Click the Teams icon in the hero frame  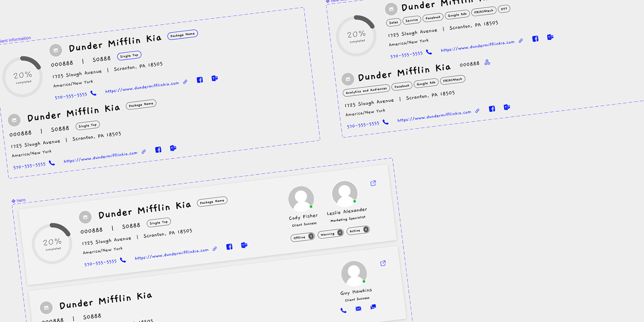coord(244,245)
